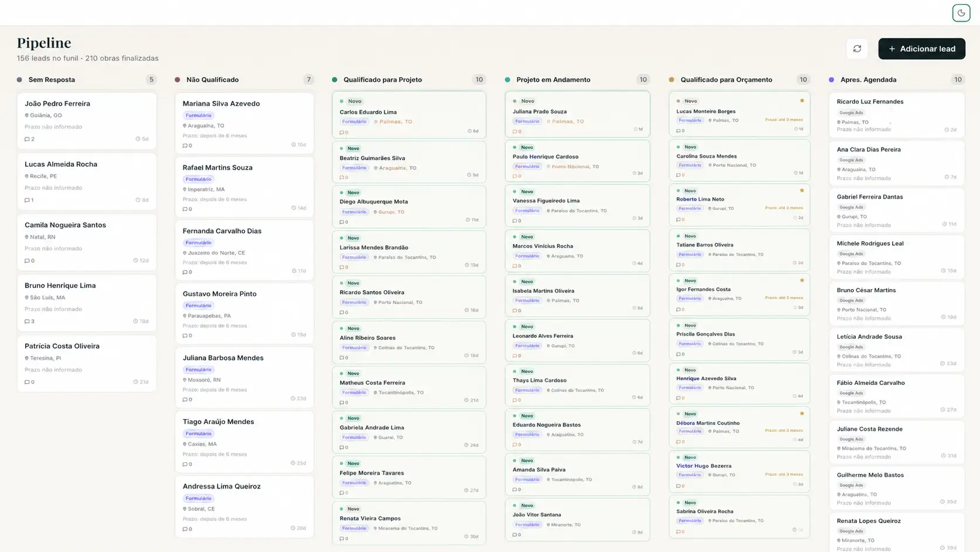Screen dimensions: 980x552
Task: Open Ana Clara Dias Pereira lead card
Action: [x=897, y=162]
